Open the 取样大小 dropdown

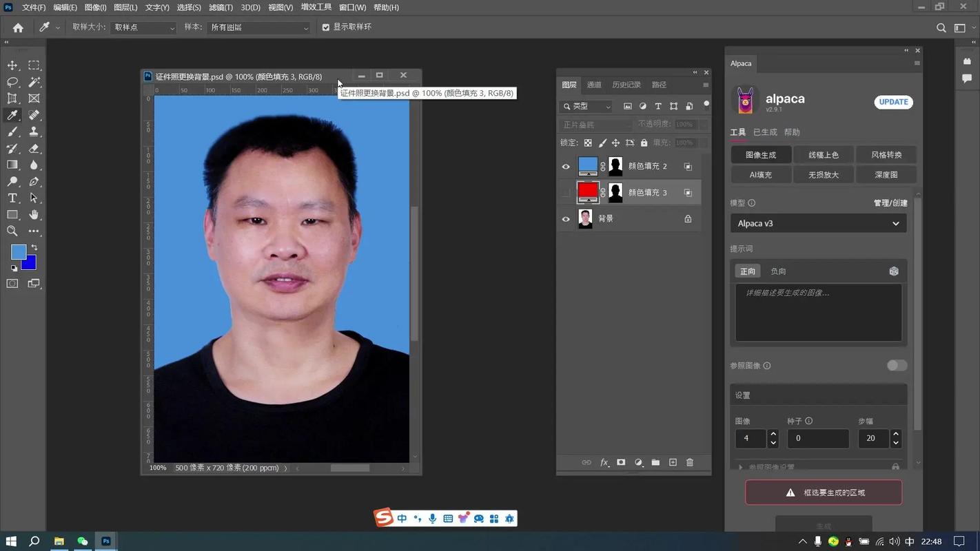click(143, 27)
